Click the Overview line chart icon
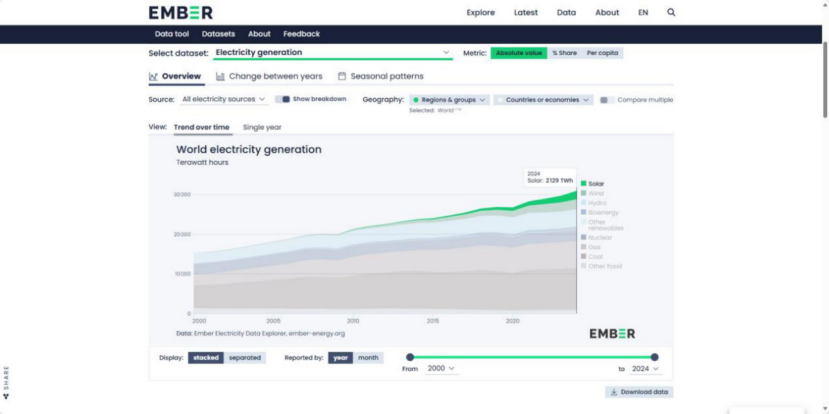 (x=153, y=76)
